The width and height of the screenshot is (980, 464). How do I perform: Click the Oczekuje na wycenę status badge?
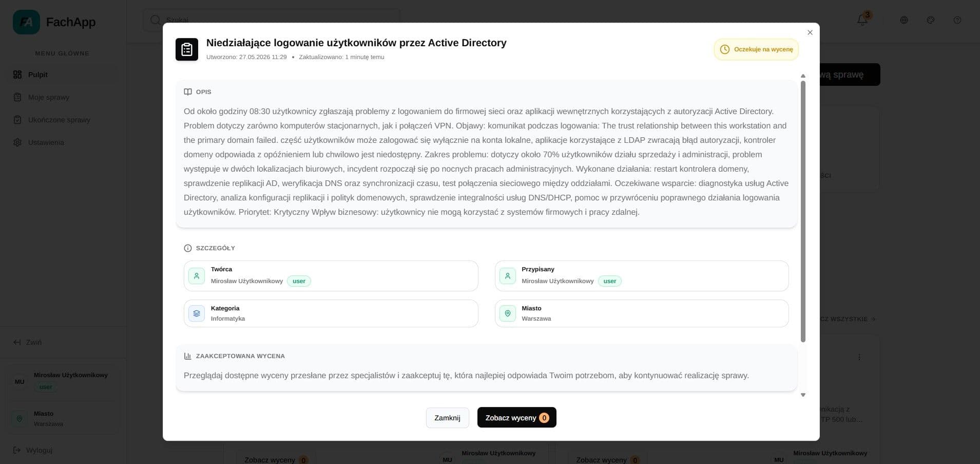pyautogui.click(x=756, y=49)
